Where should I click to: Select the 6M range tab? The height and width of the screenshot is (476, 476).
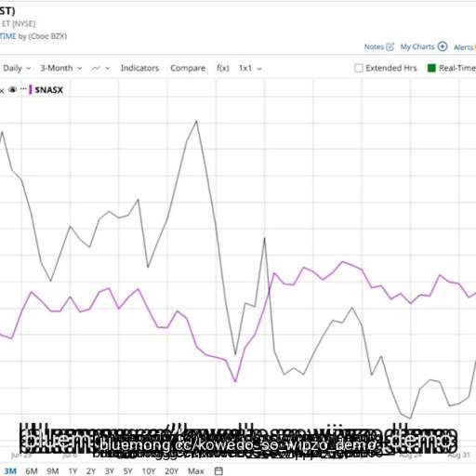pos(32,471)
